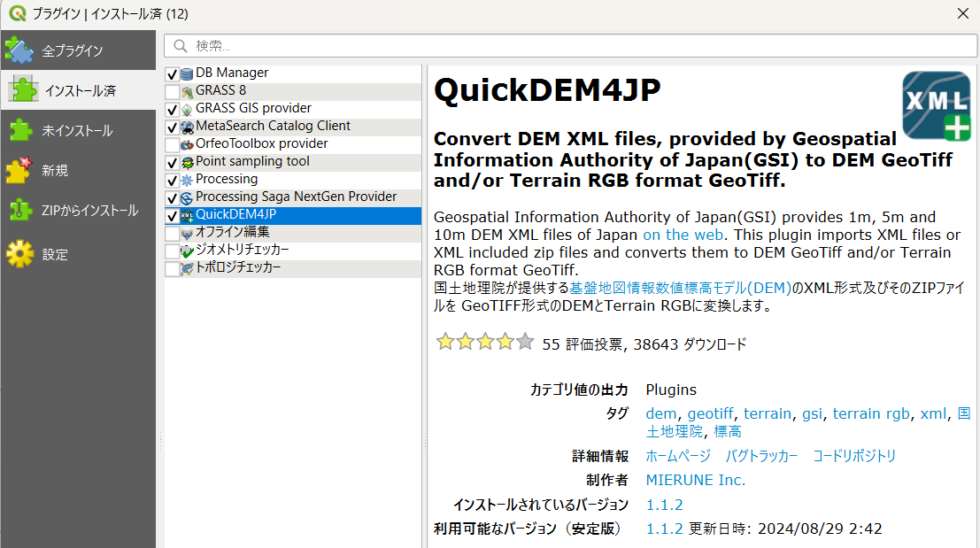Click the 標高 tag link
980x548 pixels.
[x=728, y=432]
